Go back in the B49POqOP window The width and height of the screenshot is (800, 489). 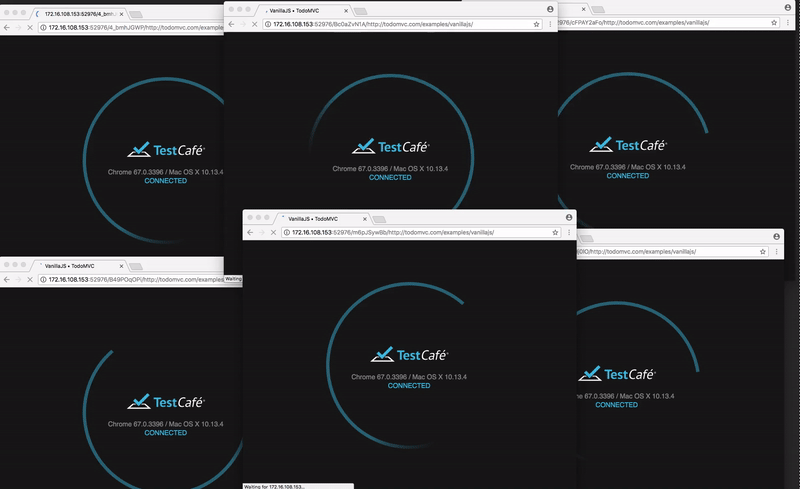[x=7, y=279]
